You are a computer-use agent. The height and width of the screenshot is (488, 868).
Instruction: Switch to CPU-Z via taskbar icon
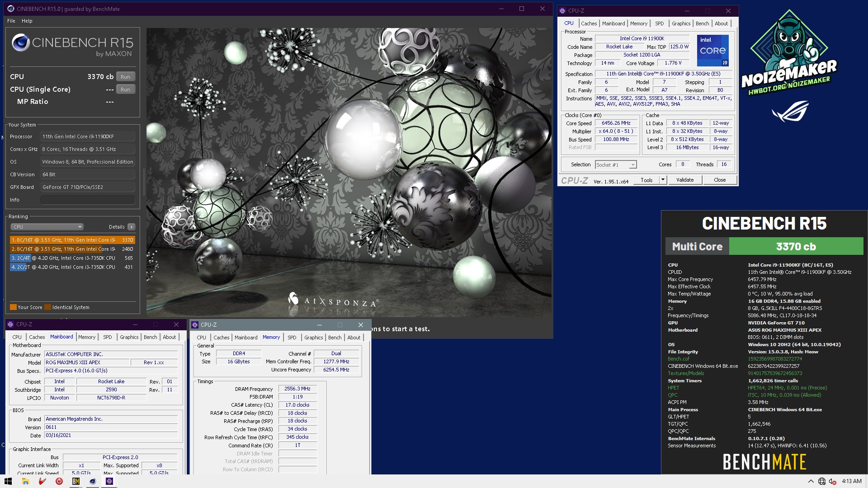pos(109,481)
